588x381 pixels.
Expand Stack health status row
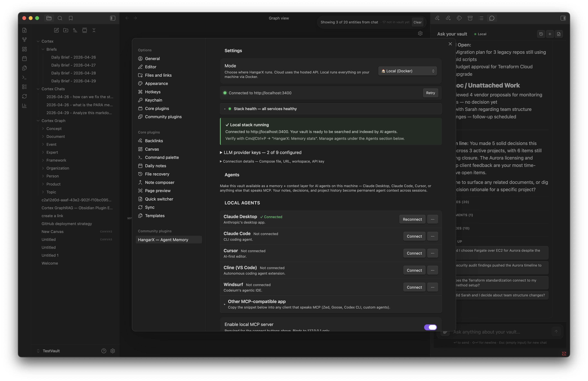point(331,109)
